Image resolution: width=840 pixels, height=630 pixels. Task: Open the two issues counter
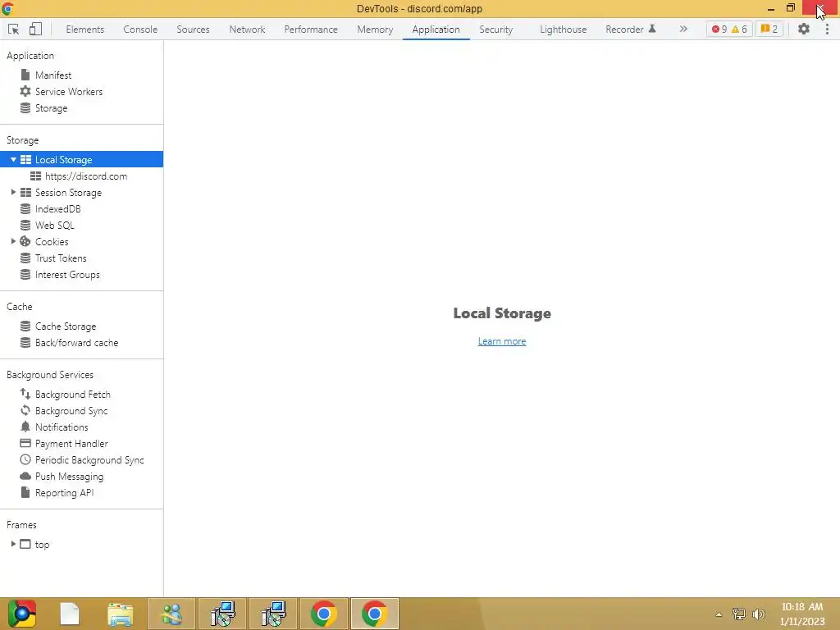coord(769,29)
